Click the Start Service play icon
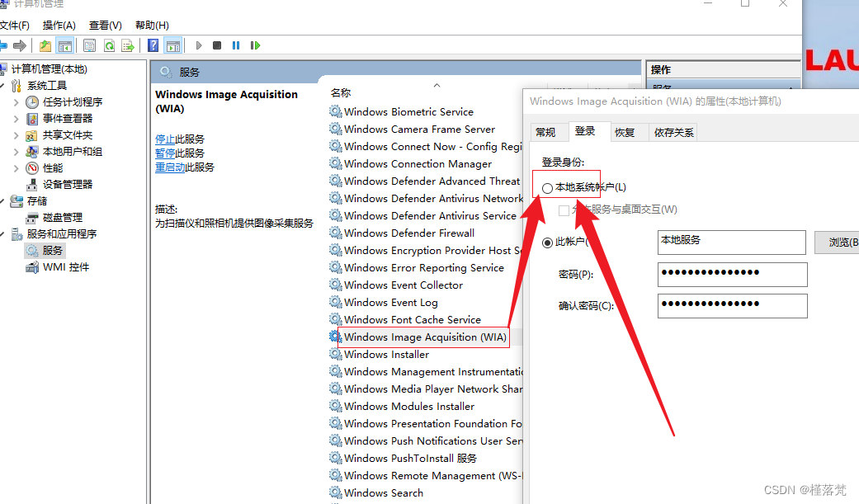This screenshot has width=859, height=504. pyautogui.click(x=199, y=45)
